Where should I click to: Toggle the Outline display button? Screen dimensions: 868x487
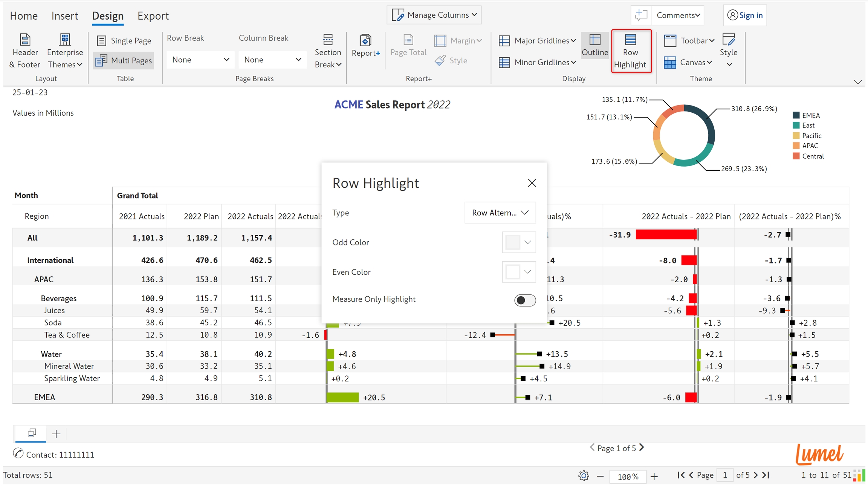point(595,45)
